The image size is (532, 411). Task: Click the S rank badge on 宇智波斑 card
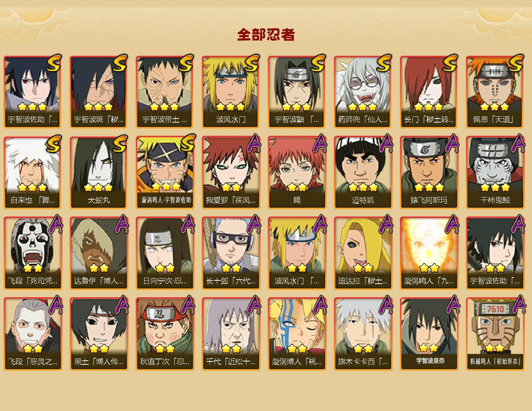click(119, 63)
